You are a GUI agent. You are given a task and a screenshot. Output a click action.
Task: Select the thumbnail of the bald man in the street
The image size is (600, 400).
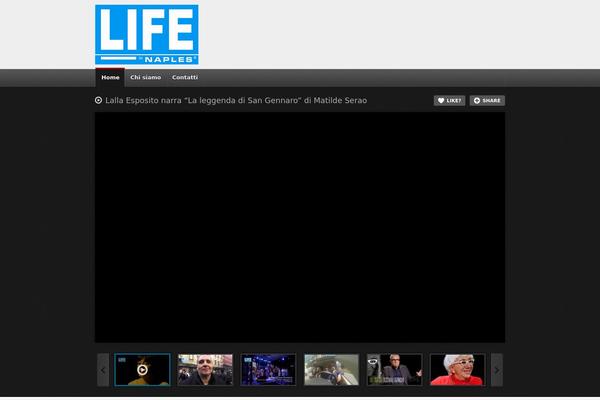(x=205, y=370)
